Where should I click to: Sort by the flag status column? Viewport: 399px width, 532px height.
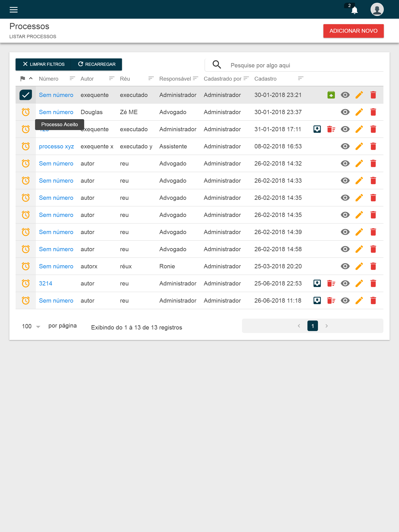click(23, 78)
